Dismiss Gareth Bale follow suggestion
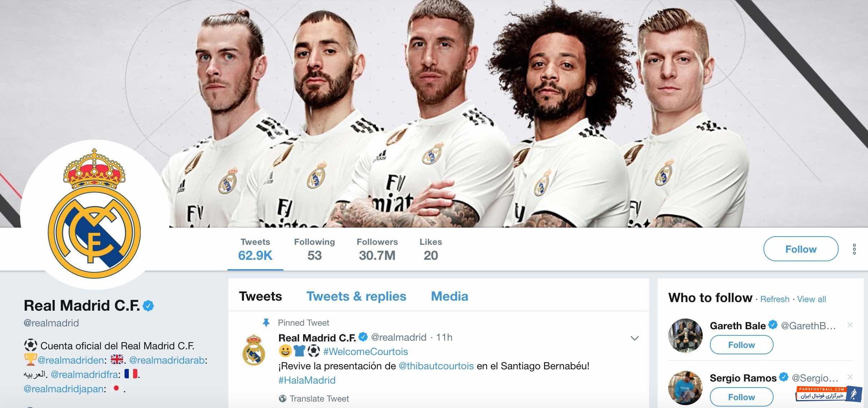 coord(850,325)
